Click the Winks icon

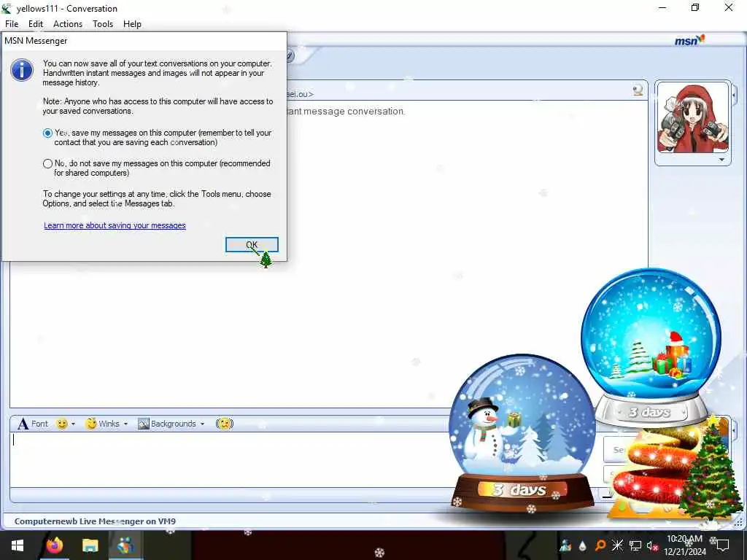click(91, 424)
